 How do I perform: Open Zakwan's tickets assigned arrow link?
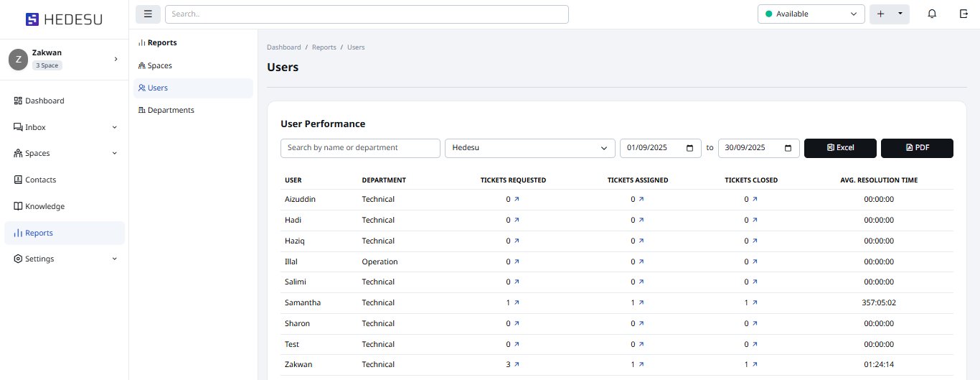click(x=641, y=364)
